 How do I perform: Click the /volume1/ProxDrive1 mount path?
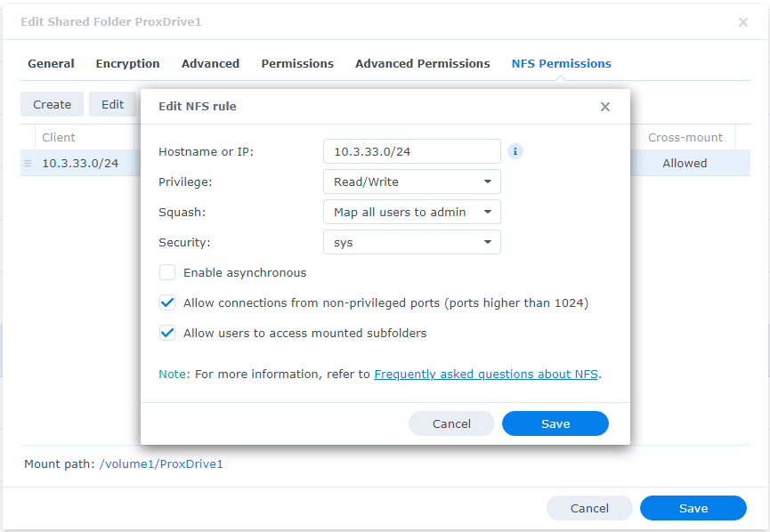tap(161, 464)
